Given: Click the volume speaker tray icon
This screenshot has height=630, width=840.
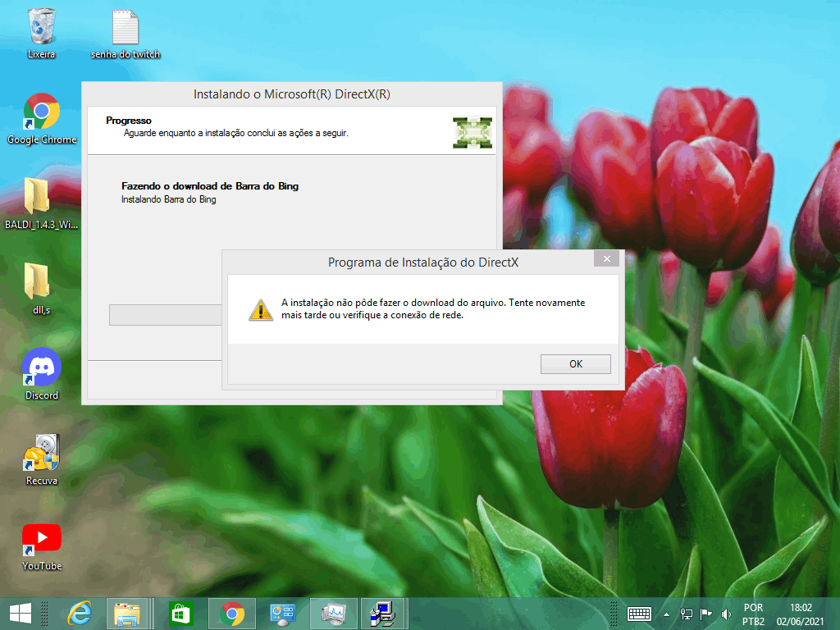Looking at the screenshot, I should coord(726,614).
